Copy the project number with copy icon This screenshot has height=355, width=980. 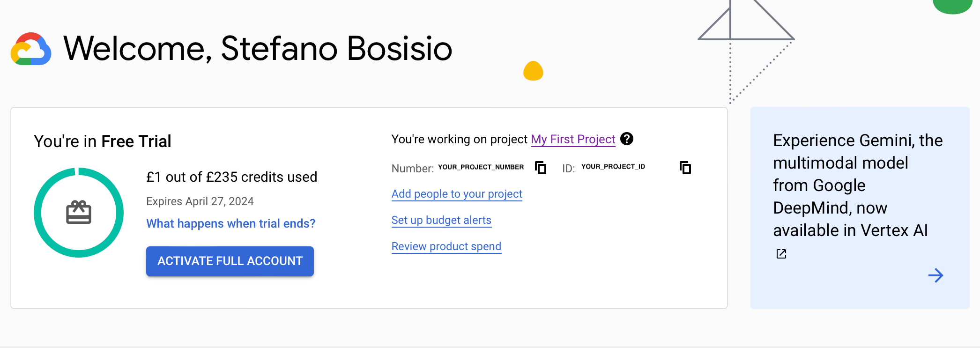541,168
